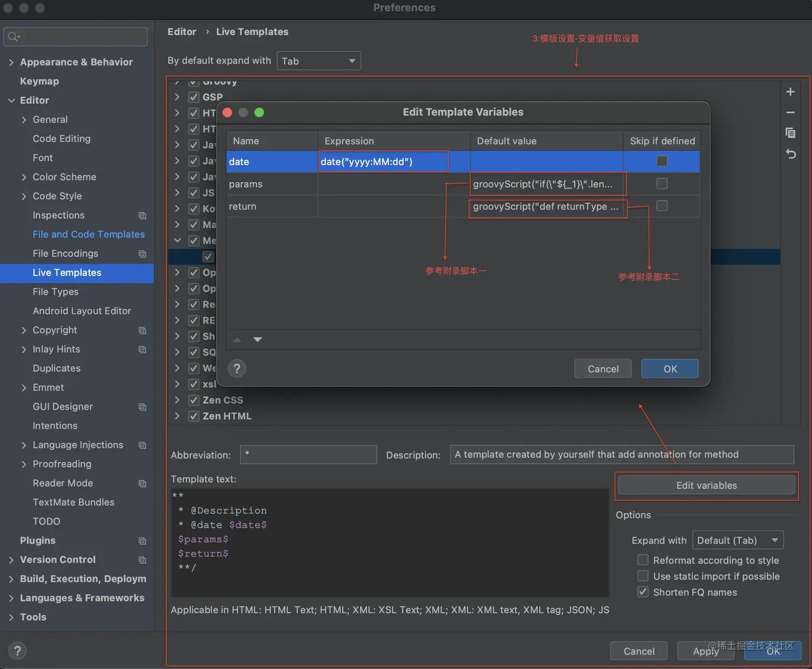
Task: Open Expand with Default (Tab) dropdown
Action: click(x=738, y=540)
